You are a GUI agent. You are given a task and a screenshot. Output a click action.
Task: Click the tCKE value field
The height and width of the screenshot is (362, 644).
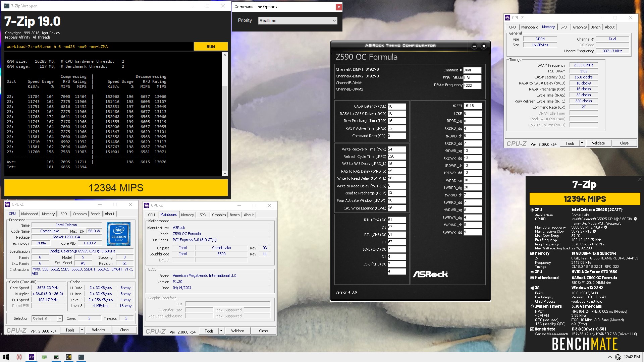473,114
